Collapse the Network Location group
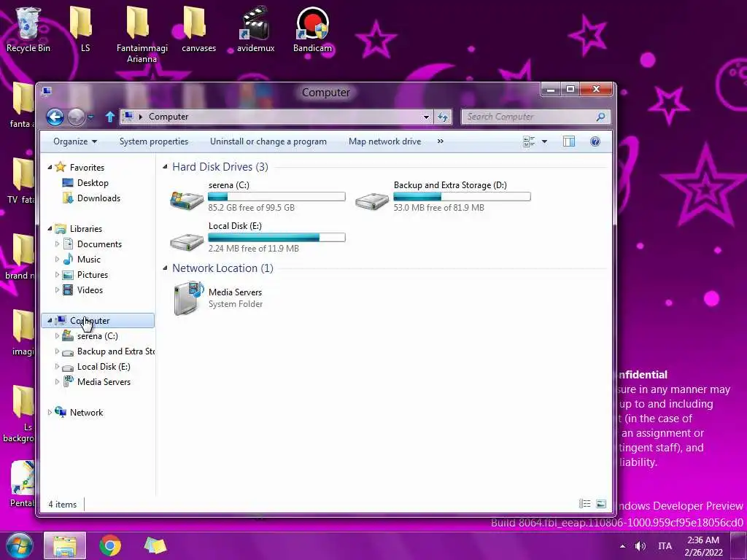The width and height of the screenshot is (747, 560). click(166, 268)
